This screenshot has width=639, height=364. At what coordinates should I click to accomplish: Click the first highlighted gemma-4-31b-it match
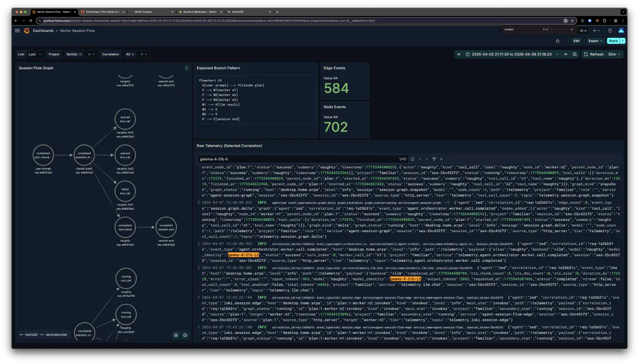[244, 255]
